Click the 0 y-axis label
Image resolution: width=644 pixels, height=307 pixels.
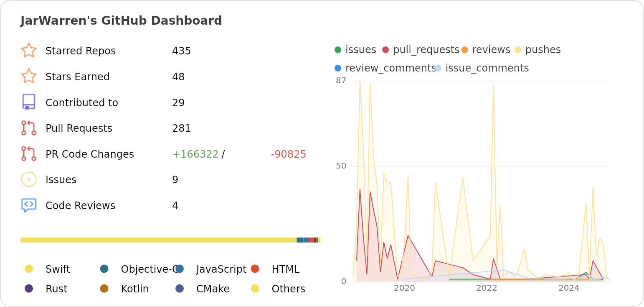[344, 281]
